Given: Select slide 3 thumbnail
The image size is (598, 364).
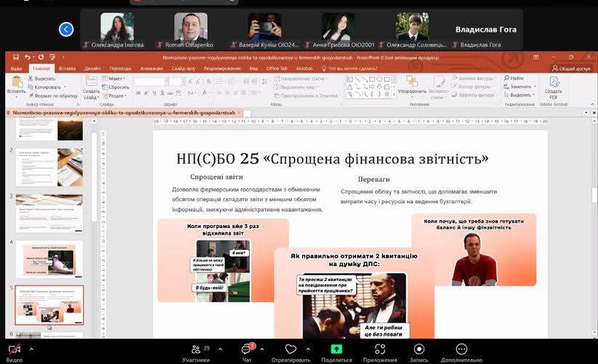Looking at the screenshot, I should tap(49, 213).
